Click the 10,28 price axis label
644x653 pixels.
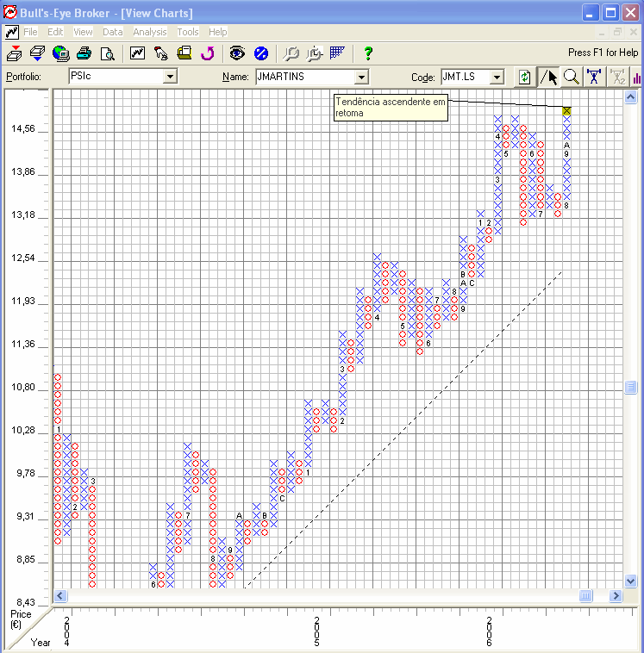click(x=23, y=430)
